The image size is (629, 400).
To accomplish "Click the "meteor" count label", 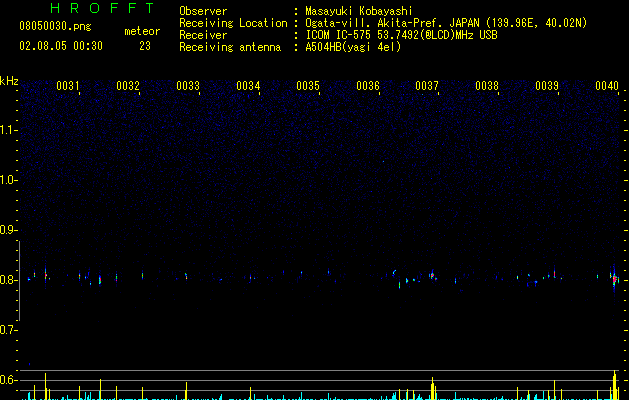I will point(142,31).
